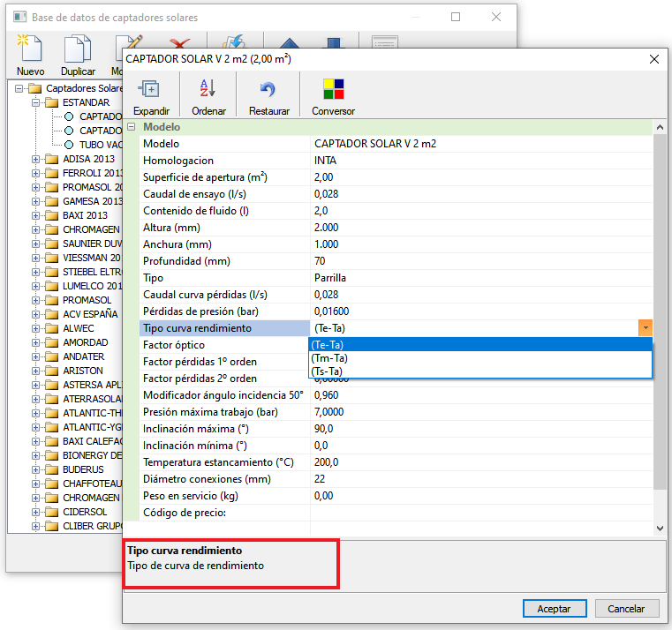Click Duplicar icon in database window
The image size is (672, 630).
click(78, 49)
